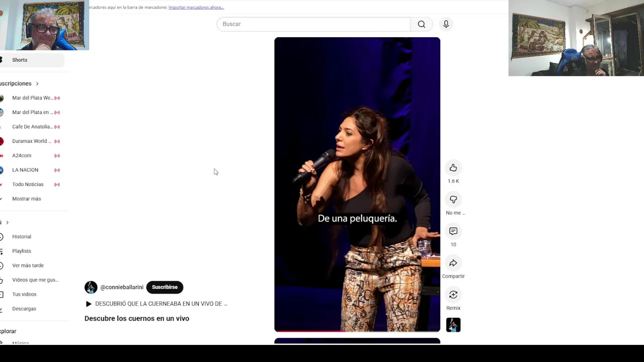Open the Remix icon
Screen dimensions: 644x362
click(453, 295)
